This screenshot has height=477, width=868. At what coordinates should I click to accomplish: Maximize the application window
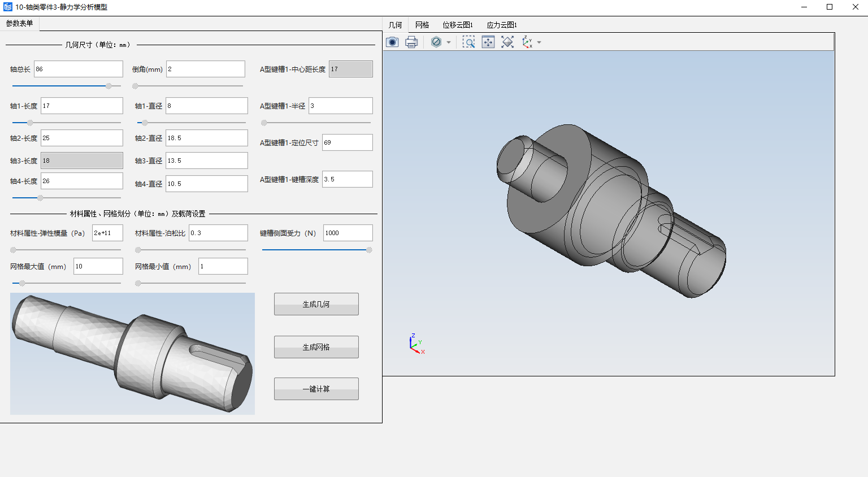coord(830,7)
